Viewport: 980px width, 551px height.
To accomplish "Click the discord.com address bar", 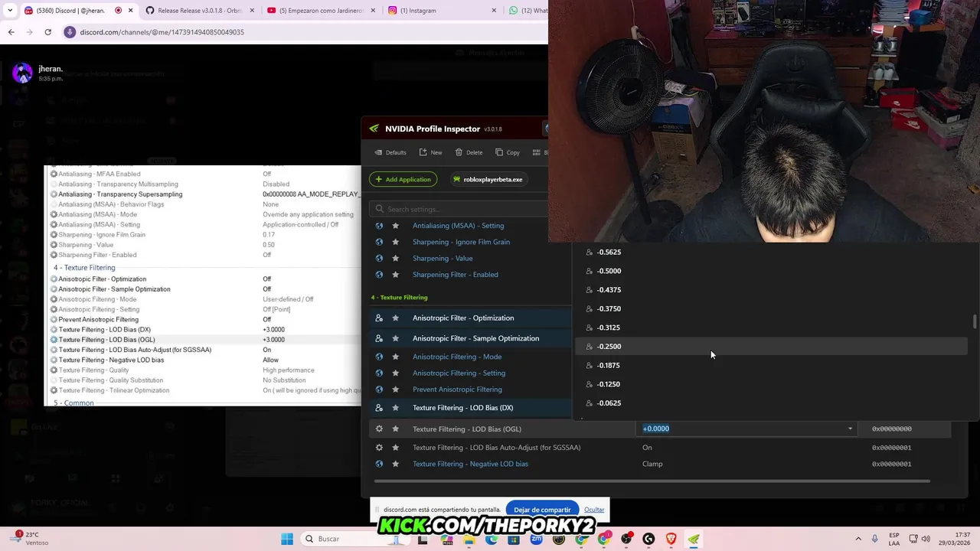I will click(306, 32).
